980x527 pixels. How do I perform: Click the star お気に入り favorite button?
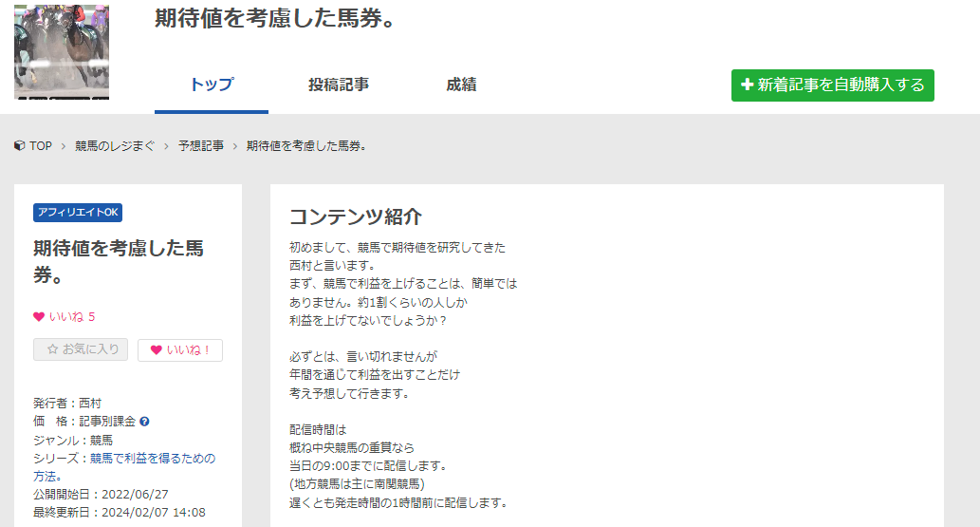[81, 349]
